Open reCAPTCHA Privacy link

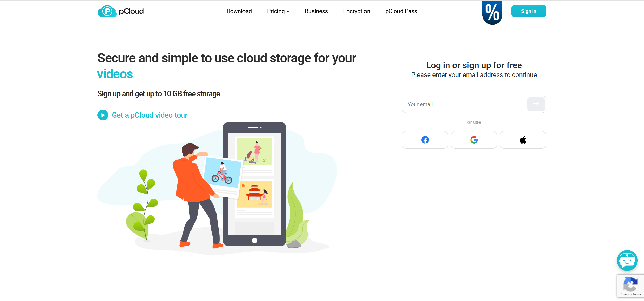(x=624, y=294)
